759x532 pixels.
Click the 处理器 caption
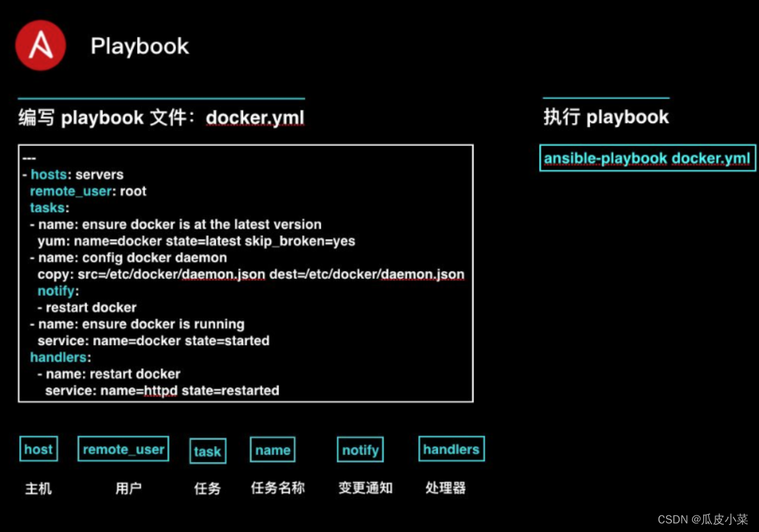[446, 488]
